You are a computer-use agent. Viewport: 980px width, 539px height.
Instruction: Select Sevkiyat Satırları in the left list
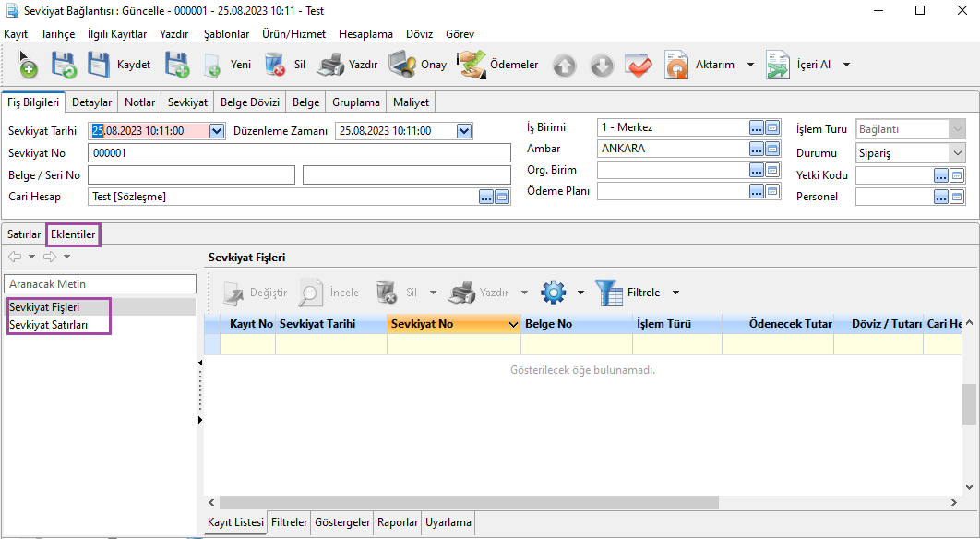(x=48, y=324)
